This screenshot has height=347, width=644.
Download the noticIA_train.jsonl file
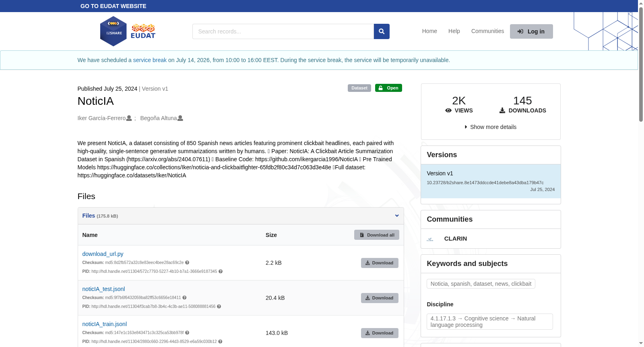click(x=380, y=333)
